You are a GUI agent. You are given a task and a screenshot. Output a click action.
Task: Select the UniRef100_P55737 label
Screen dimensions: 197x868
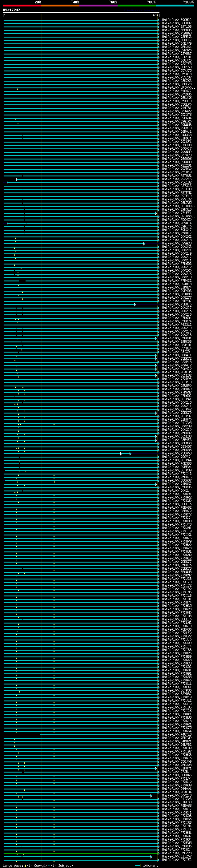[177, 78]
